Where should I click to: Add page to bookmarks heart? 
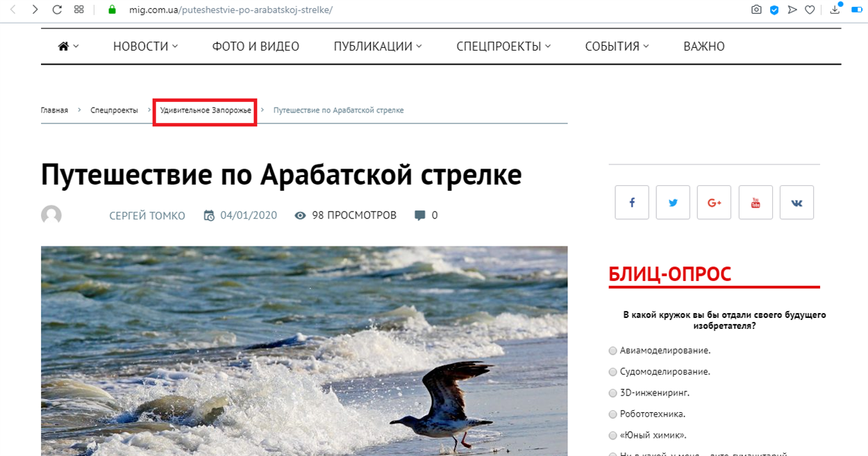point(810,10)
